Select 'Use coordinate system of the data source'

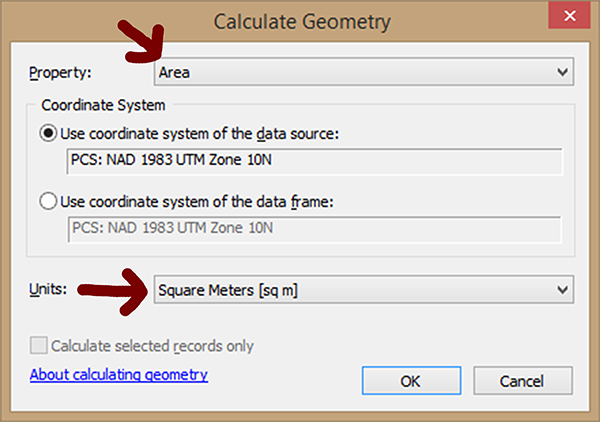click(47, 133)
